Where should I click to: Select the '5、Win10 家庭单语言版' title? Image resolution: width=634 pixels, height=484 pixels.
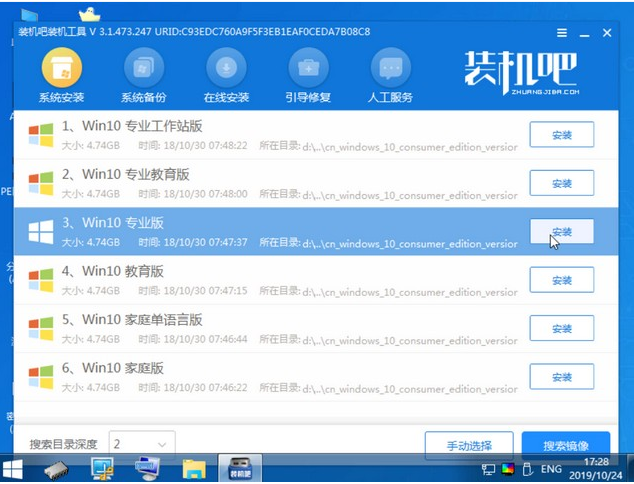click(132, 320)
